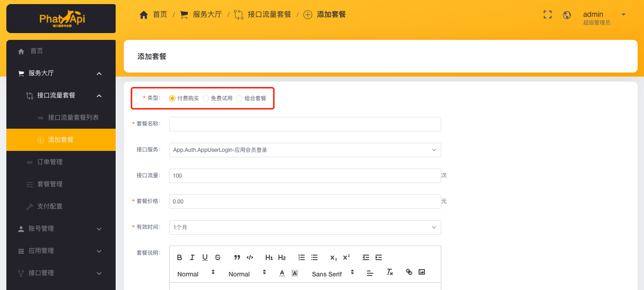Insert an image using the editor toolbar
Screen dimensions: 644x290
[422, 272]
